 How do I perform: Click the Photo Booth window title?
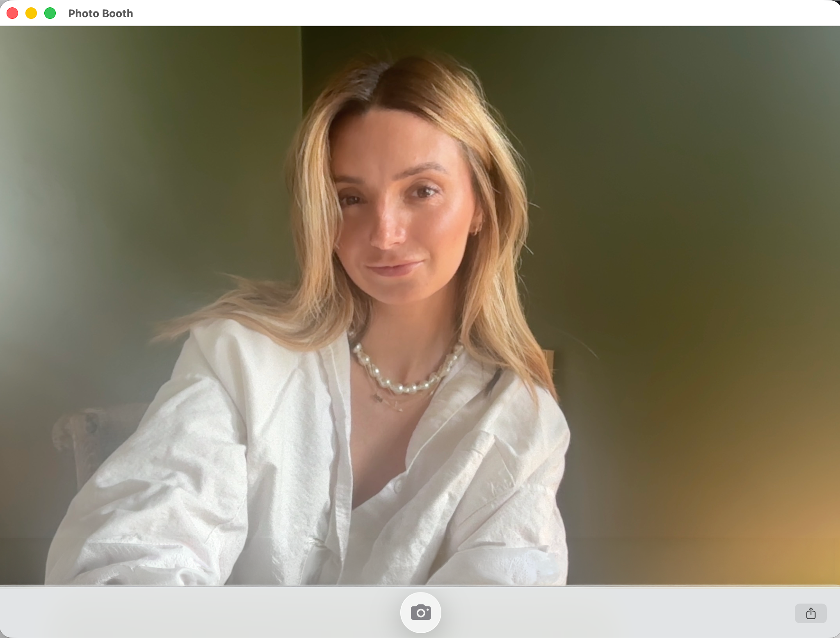100,14
